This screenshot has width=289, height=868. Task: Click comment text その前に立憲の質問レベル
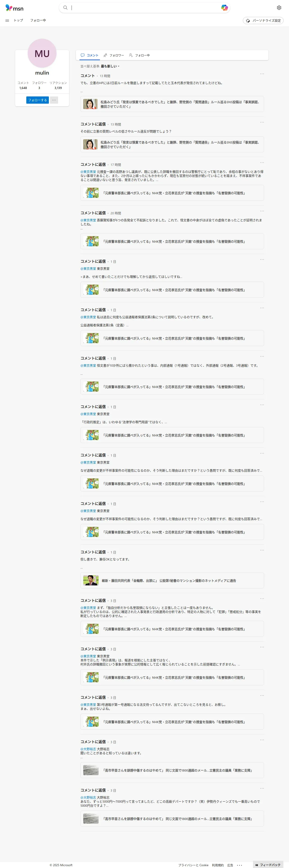[x=126, y=131]
